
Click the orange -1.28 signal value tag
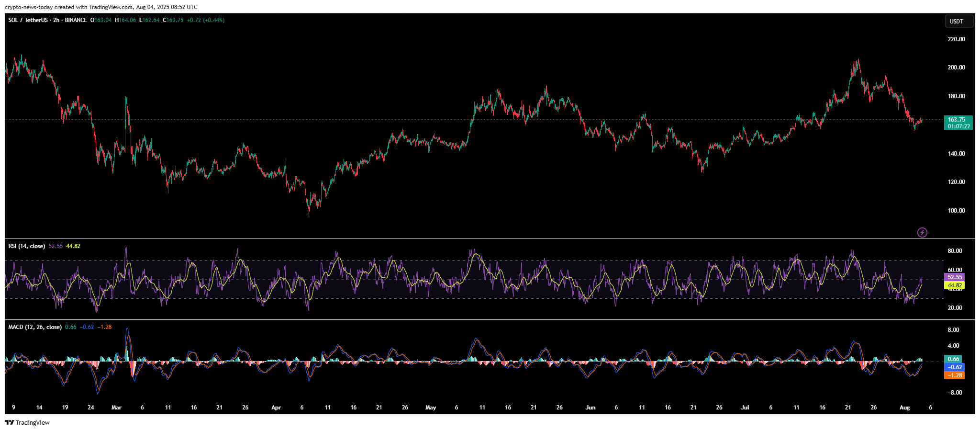pyautogui.click(x=955, y=375)
